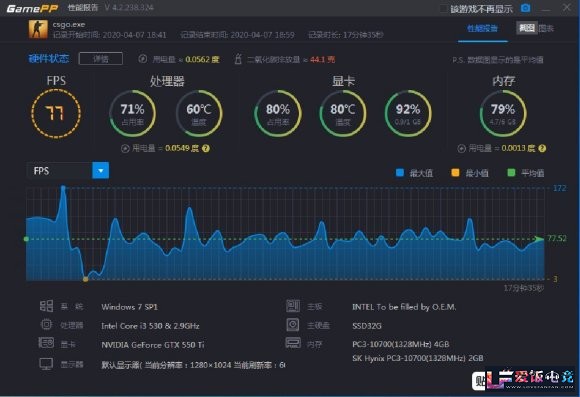580x397 pixels.
Task: Select the 80°C graphics card temperature gauge
Action: [x=343, y=114]
